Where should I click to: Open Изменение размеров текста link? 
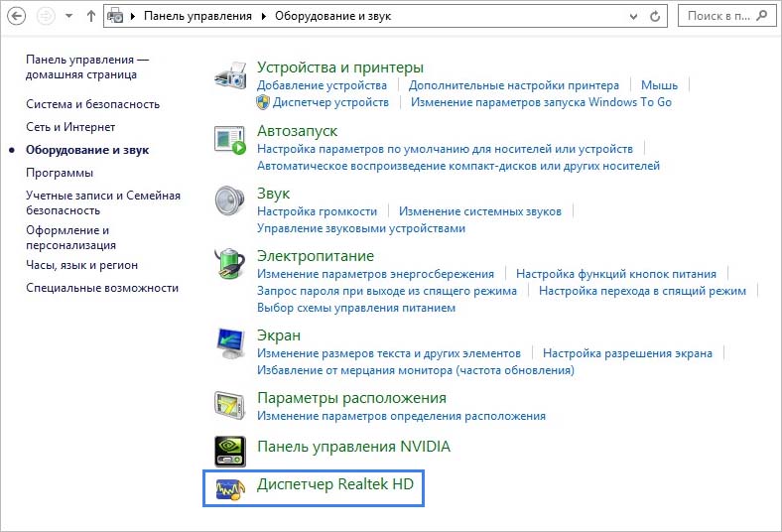pyautogui.click(x=389, y=353)
